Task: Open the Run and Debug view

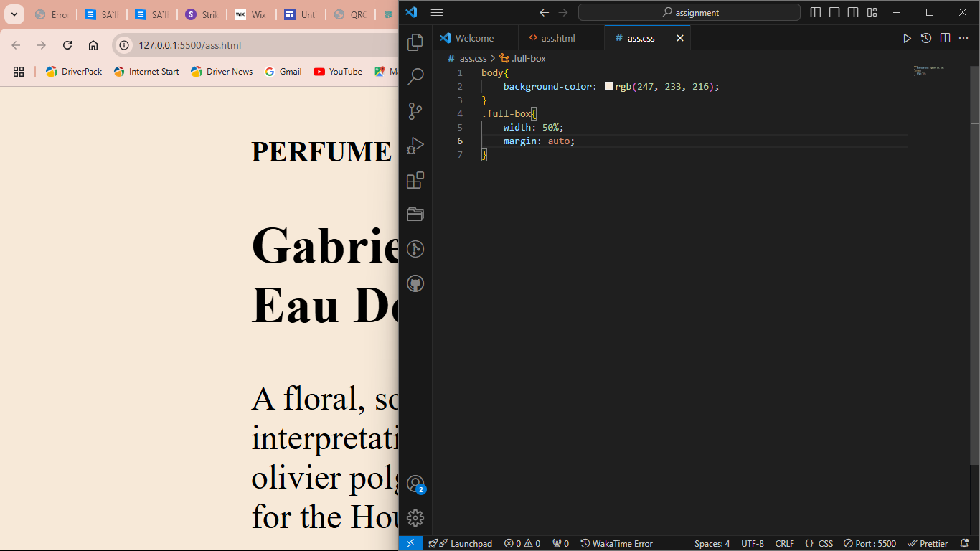Action: pyautogui.click(x=415, y=146)
